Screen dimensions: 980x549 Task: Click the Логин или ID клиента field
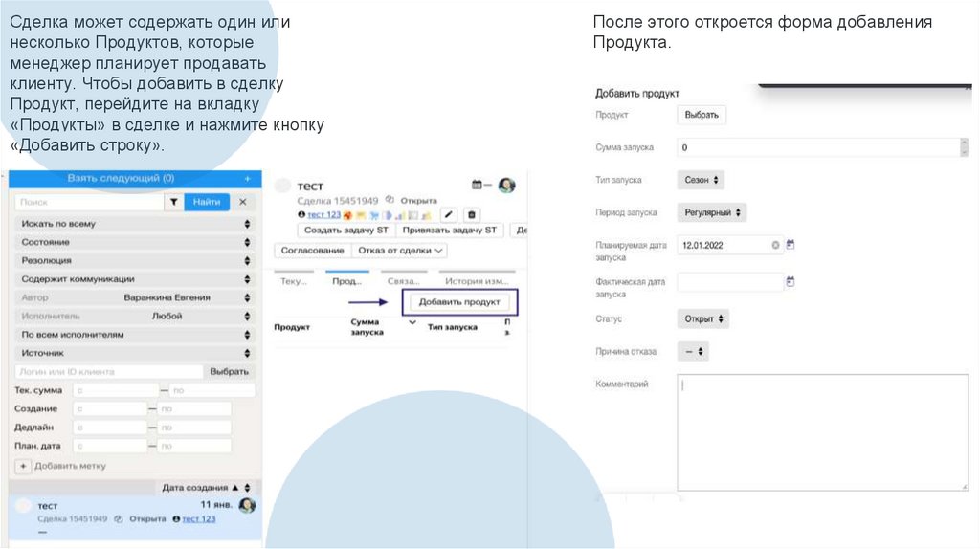tap(109, 372)
